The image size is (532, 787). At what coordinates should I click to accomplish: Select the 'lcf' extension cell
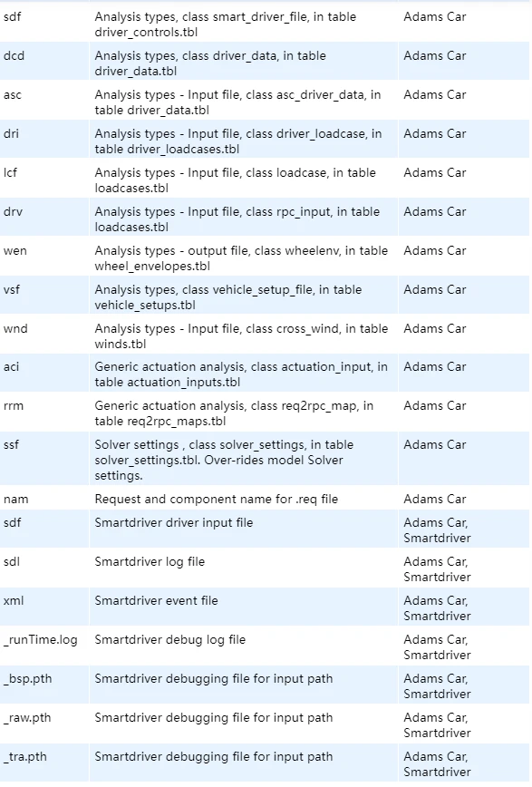tap(10, 172)
